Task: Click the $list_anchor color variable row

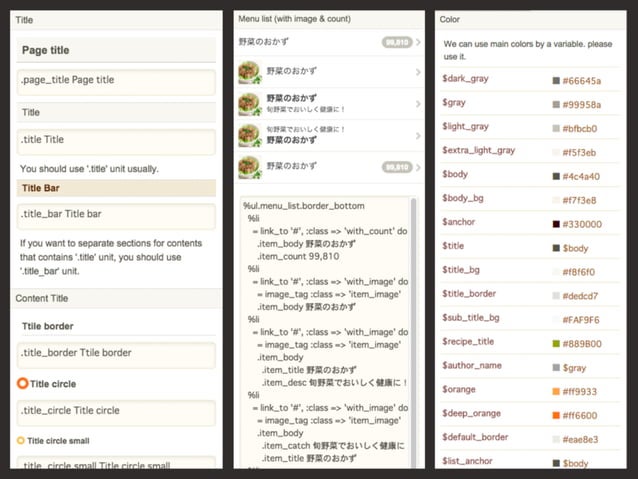Action: (x=530, y=461)
